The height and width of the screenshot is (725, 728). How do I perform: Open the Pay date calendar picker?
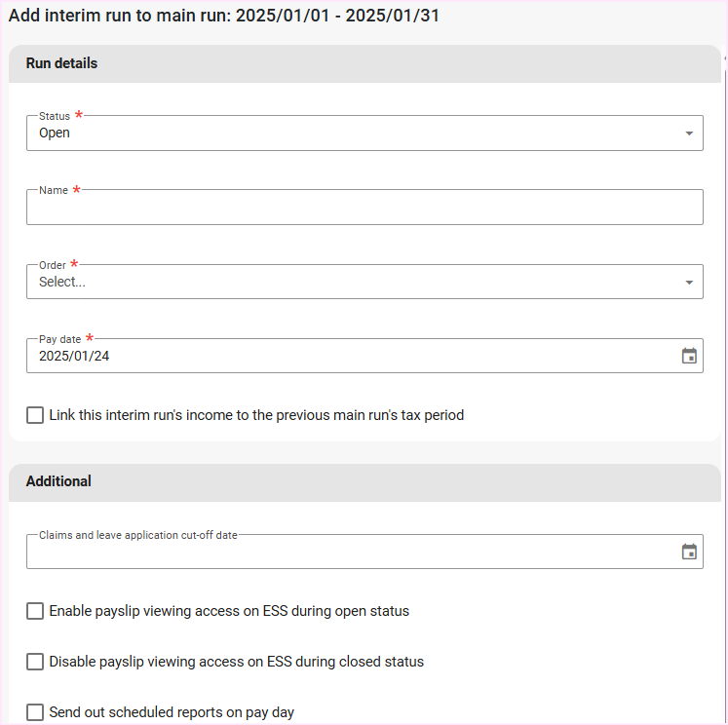pos(689,356)
